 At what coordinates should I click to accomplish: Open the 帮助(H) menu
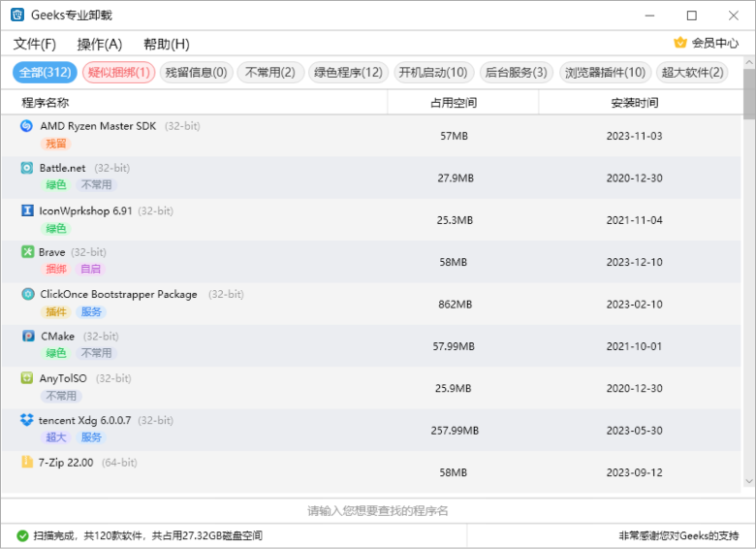[x=166, y=44]
